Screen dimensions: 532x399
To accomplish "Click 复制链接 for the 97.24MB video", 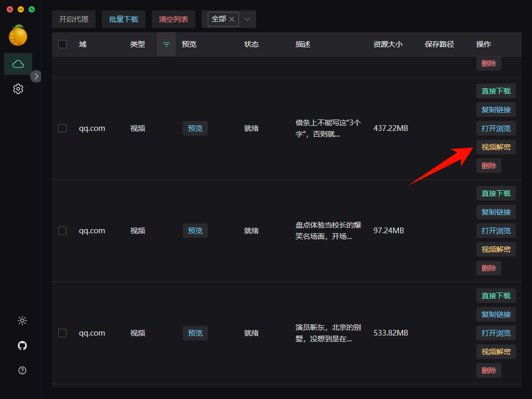I will [x=496, y=212].
